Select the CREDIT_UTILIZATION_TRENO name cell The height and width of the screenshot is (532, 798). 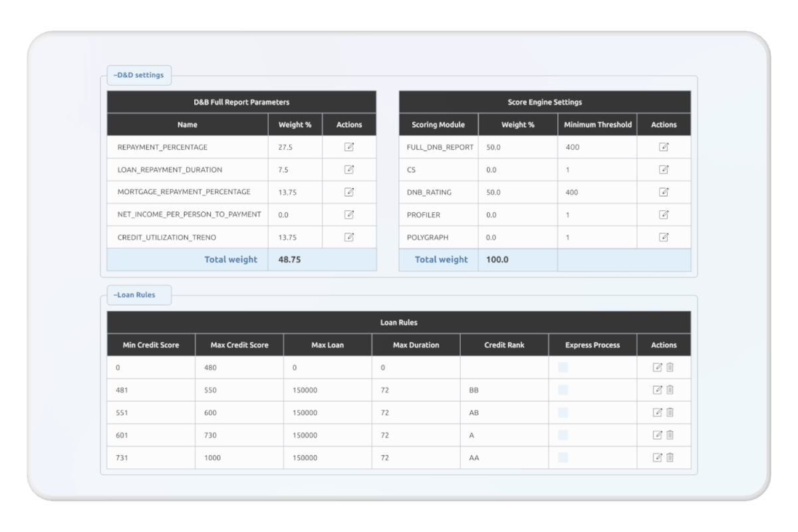(188, 237)
